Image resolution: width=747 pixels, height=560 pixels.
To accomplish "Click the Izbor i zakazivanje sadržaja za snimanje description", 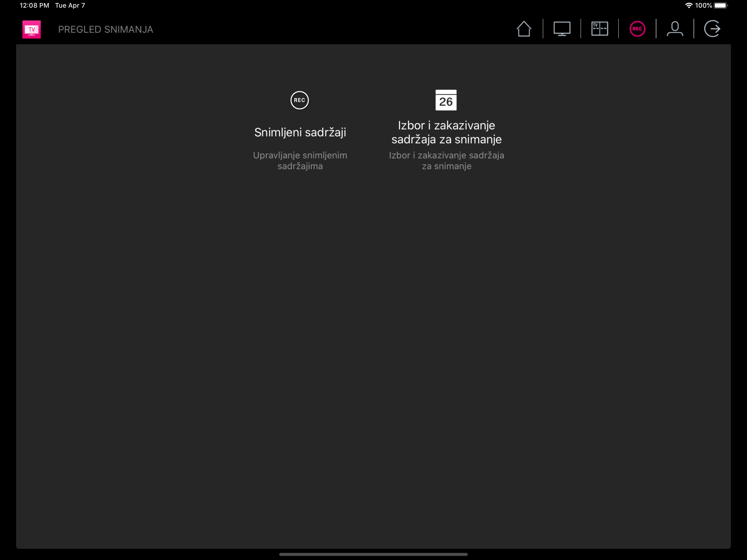I will [447, 161].
